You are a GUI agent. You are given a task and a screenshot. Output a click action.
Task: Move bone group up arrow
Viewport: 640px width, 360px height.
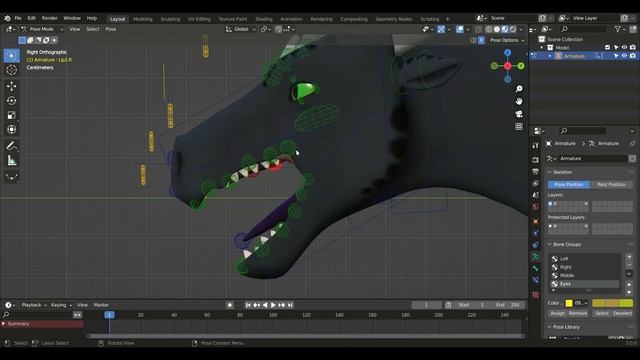coord(629,284)
